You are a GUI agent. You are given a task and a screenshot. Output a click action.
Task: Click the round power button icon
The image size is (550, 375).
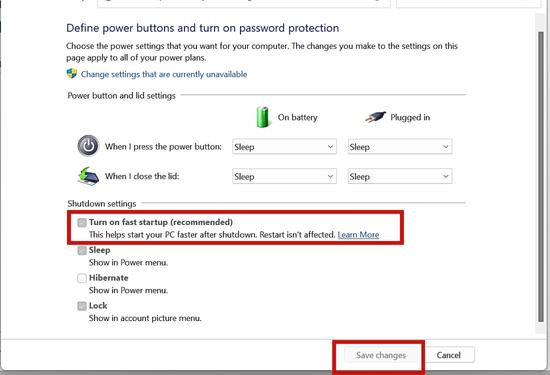[x=88, y=146]
